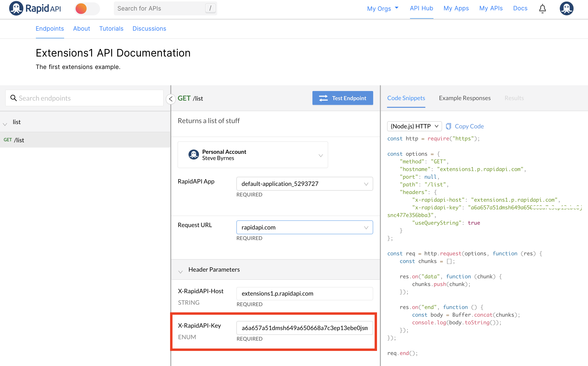This screenshot has width=588, height=366.
Task: Open My Apps page
Action: (x=456, y=8)
